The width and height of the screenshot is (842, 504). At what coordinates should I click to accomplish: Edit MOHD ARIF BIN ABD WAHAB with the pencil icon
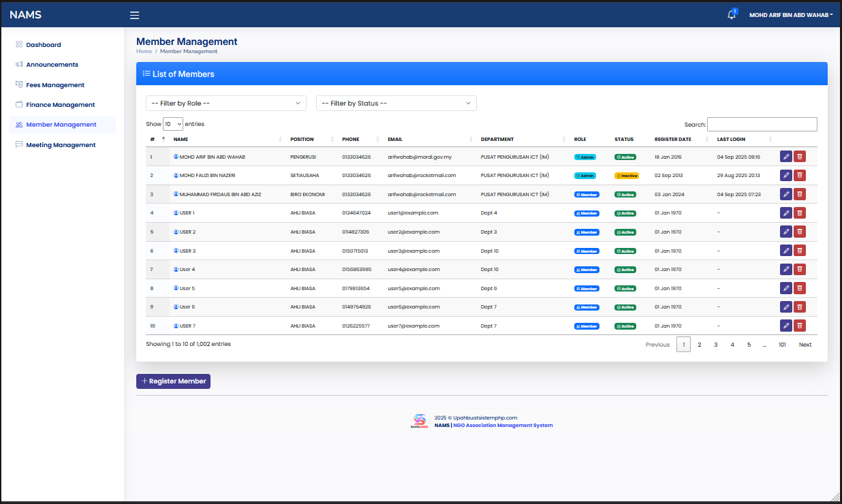pos(786,157)
